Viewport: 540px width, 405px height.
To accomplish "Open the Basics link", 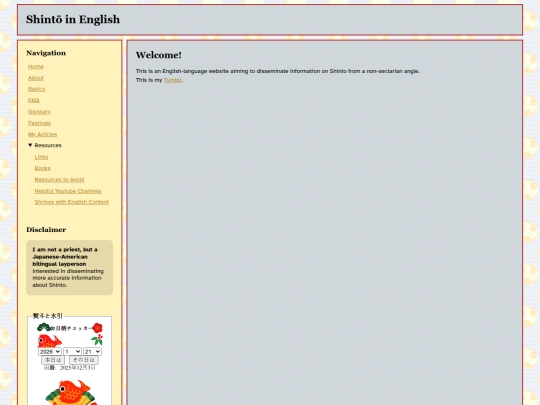I will (37, 89).
